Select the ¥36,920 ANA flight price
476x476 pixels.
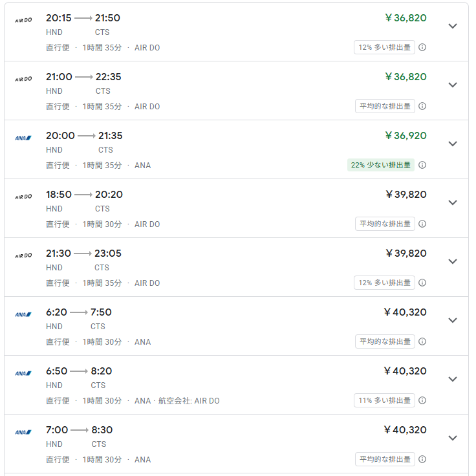[406, 136]
